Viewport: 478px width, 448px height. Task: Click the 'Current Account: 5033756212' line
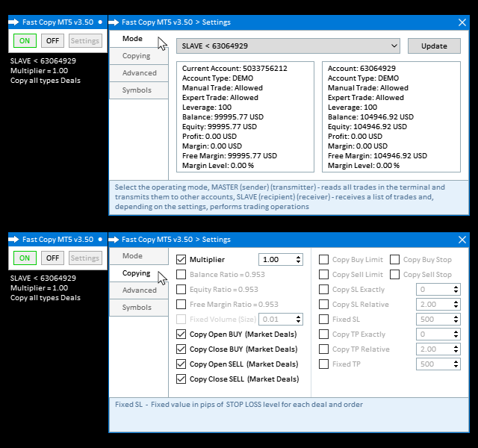coord(235,69)
